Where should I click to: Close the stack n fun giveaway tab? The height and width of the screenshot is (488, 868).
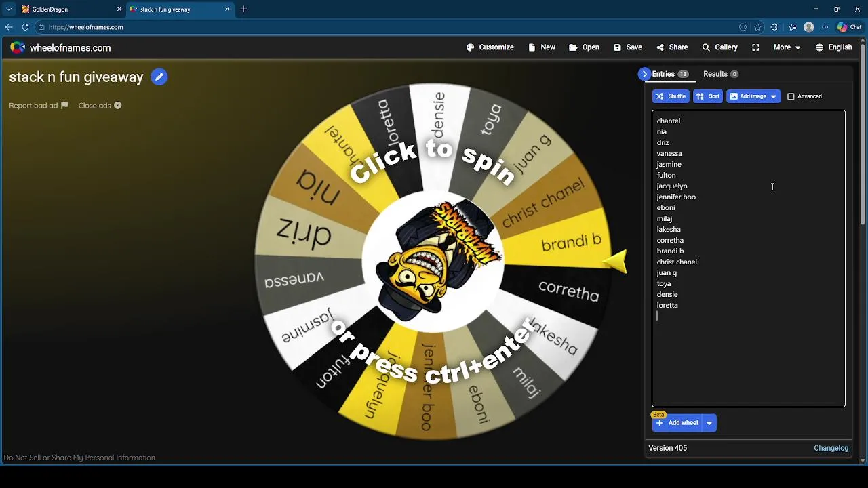(227, 9)
